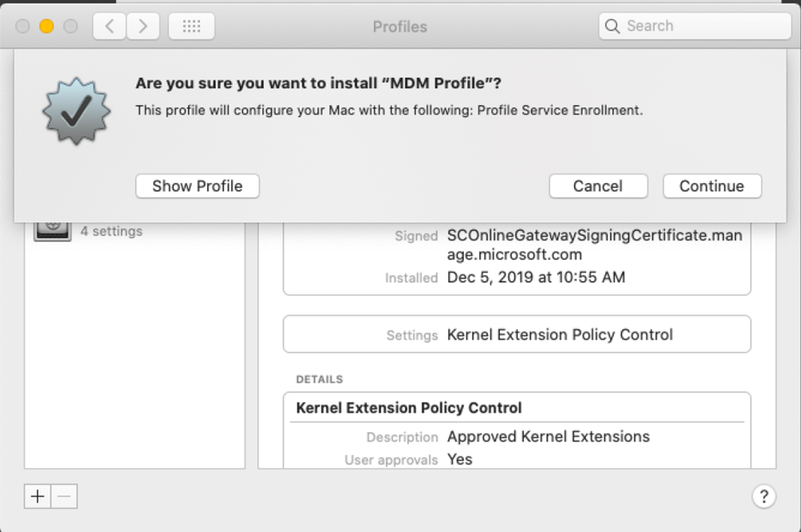Go back using the left arrow button
Screen dimensions: 801x532
pyautogui.click(x=110, y=26)
